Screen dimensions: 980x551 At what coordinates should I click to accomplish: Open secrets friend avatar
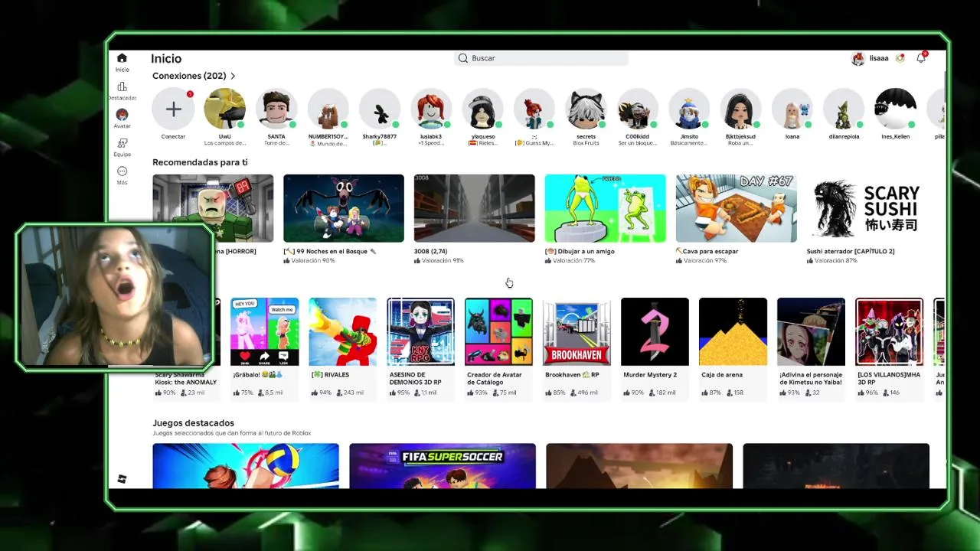tap(586, 109)
